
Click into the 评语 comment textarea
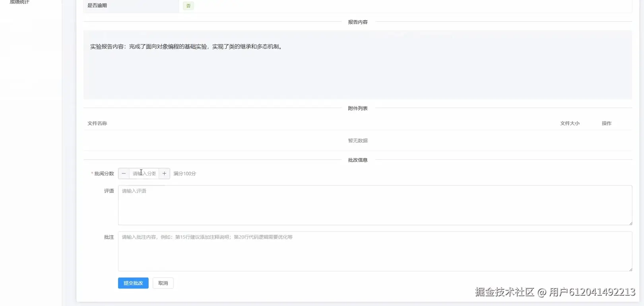coord(375,205)
